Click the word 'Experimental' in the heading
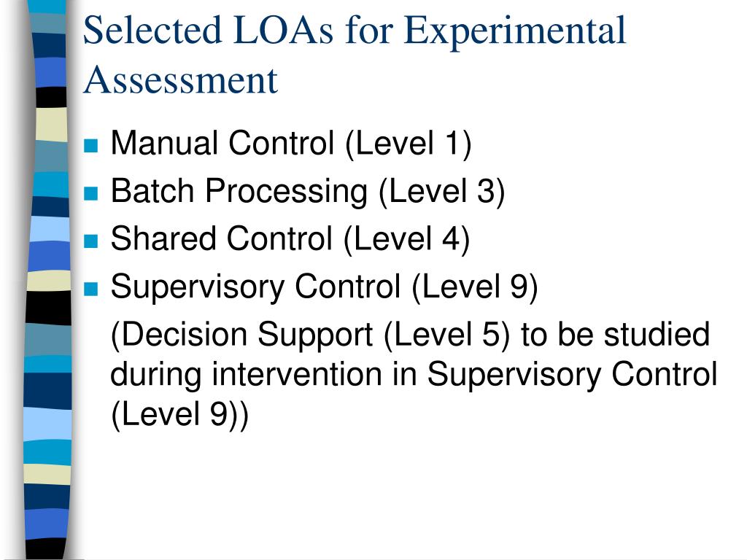The width and height of the screenshot is (747, 560). (515, 32)
